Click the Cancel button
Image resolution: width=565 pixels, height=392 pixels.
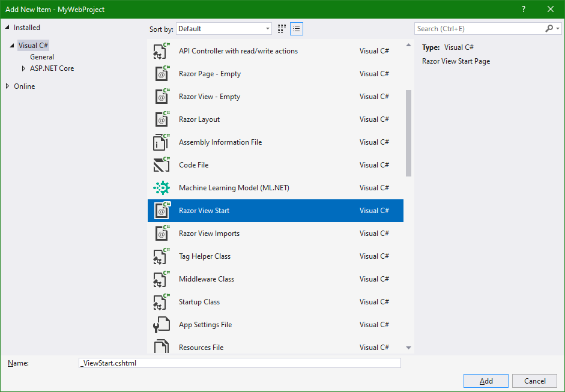(x=535, y=381)
